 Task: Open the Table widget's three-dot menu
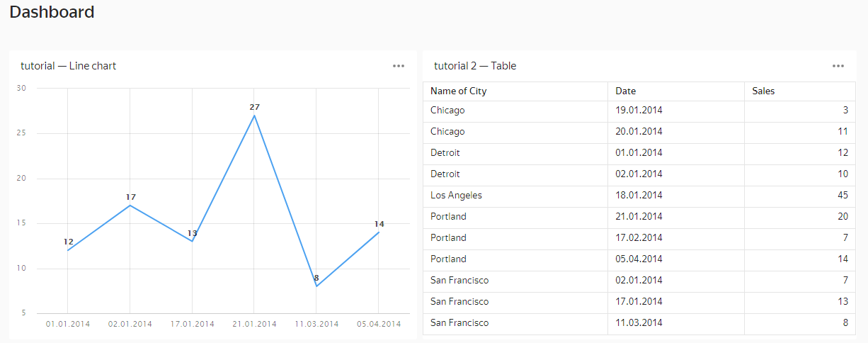point(838,66)
